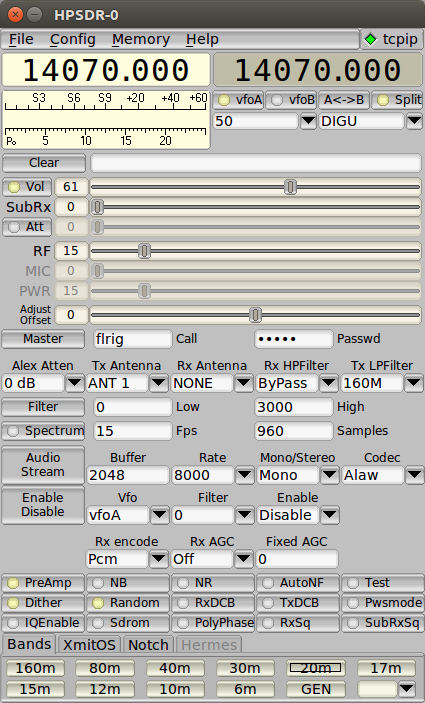The height and width of the screenshot is (703, 425).
Task: Toggle the PreAmp light button
Action: click(43, 583)
